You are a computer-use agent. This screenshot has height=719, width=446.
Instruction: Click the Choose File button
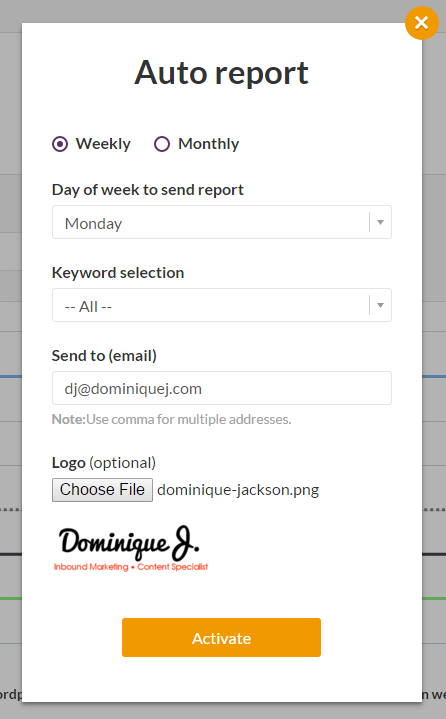coord(102,490)
